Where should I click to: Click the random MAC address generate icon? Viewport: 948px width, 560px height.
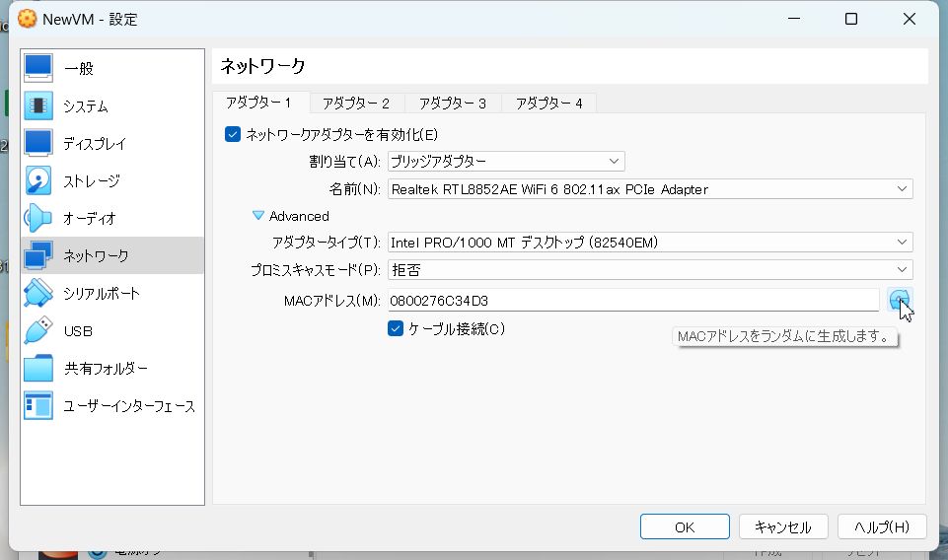pyautogui.click(x=898, y=301)
